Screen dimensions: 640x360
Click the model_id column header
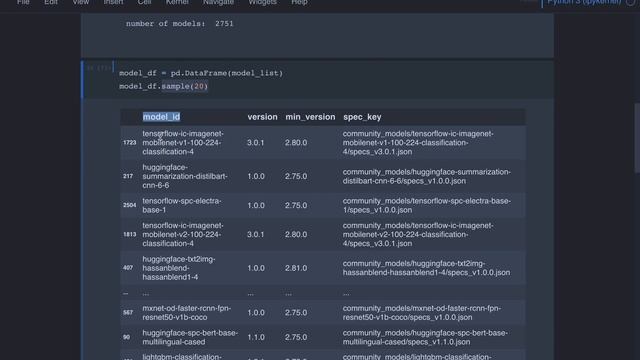(161, 117)
